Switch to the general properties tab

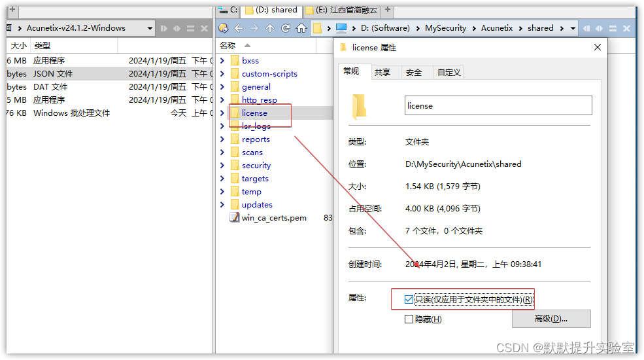pos(351,71)
